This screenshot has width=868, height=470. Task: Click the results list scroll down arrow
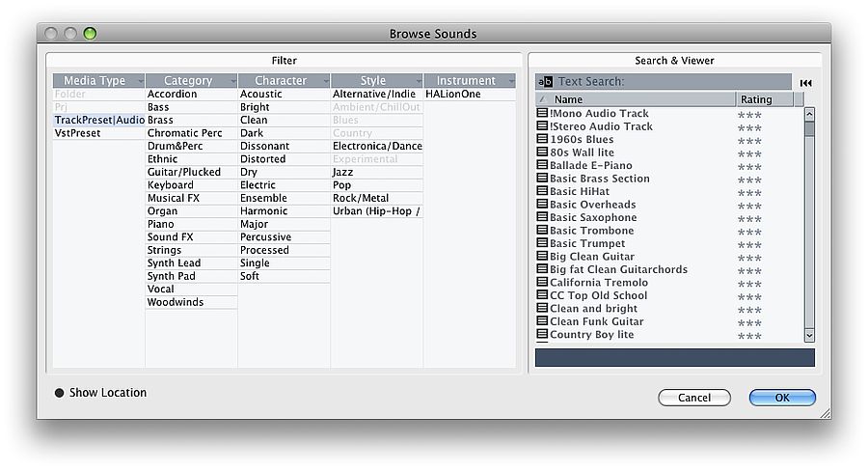click(809, 335)
